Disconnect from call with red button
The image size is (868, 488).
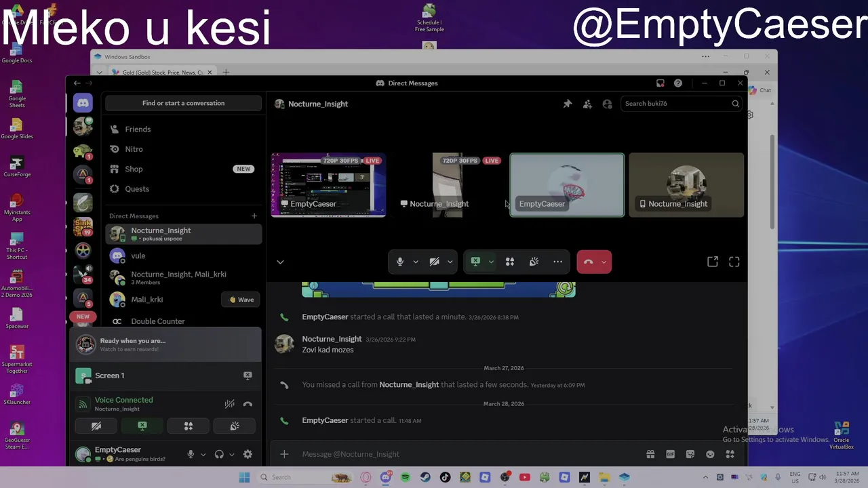[588, 262]
